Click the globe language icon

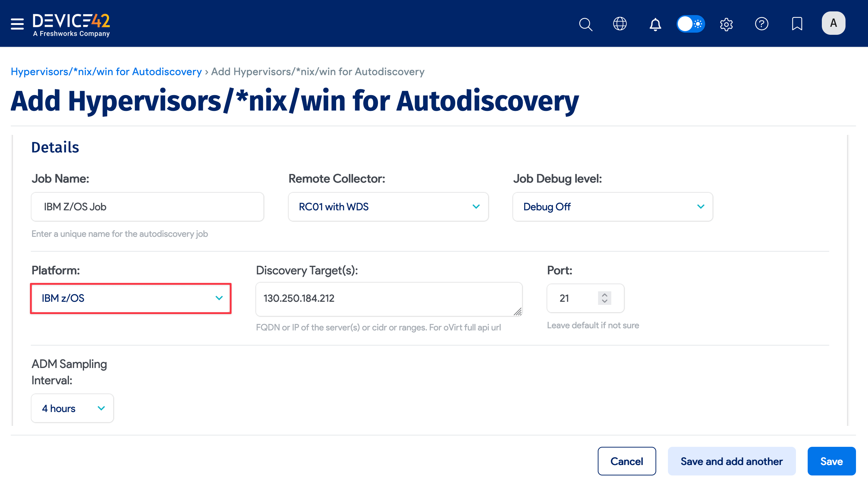pos(620,24)
